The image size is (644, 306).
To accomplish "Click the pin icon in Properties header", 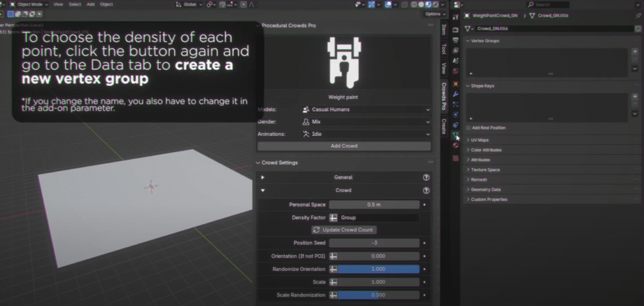I will coord(638,16).
